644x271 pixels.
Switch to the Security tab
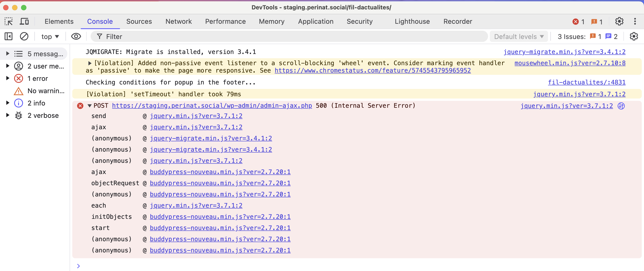coord(360,22)
